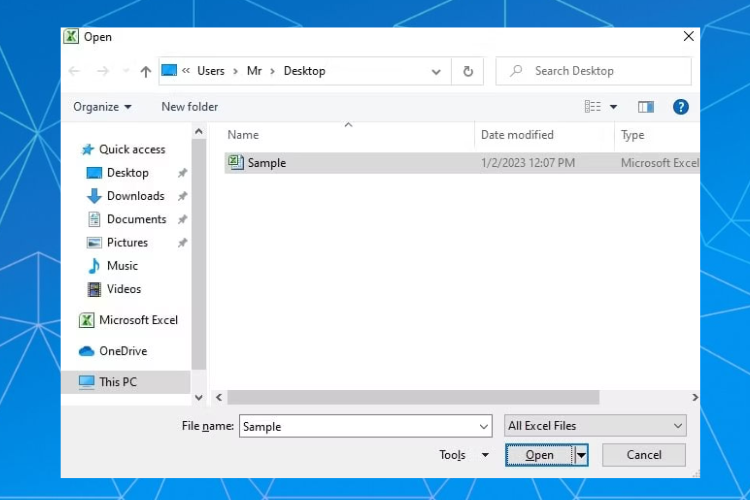
Task: Select Desktop in the address path
Action: [x=304, y=71]
